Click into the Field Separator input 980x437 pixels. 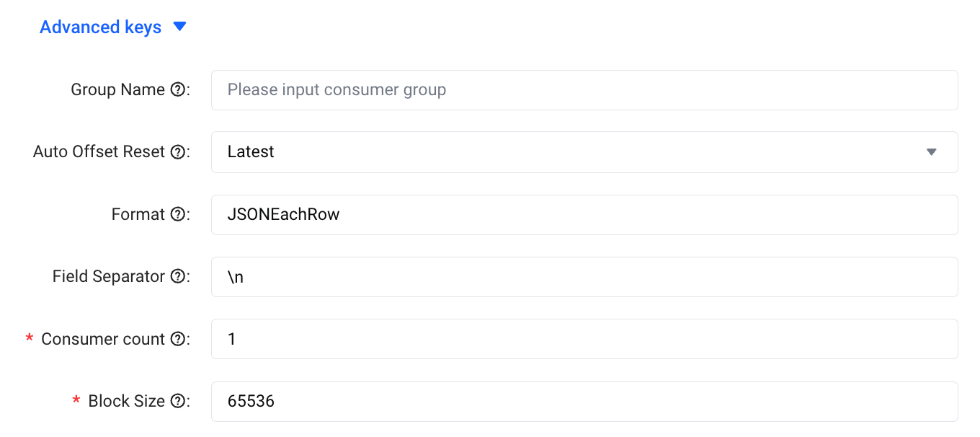584,277
